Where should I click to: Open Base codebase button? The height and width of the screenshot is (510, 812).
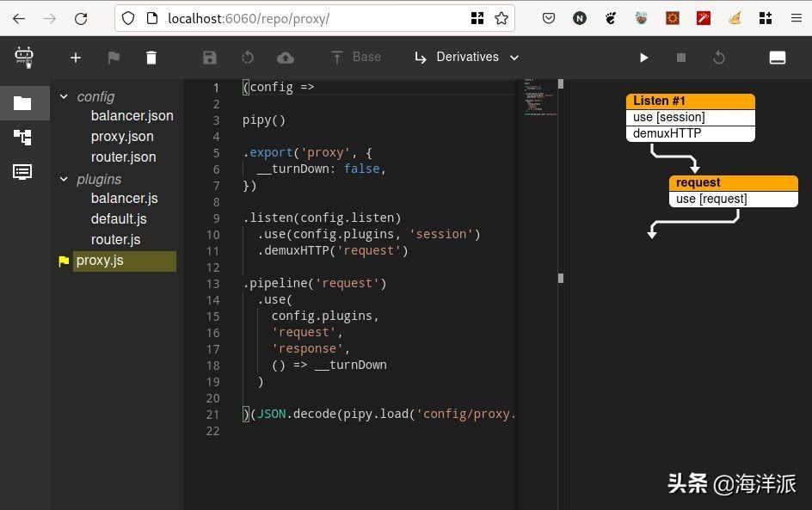(356, 57)
